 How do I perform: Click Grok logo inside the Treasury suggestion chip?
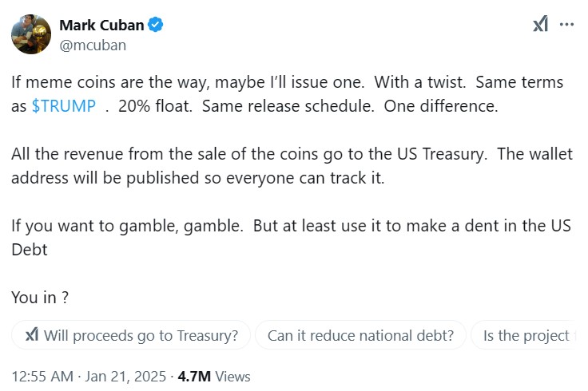click(32, 335)
